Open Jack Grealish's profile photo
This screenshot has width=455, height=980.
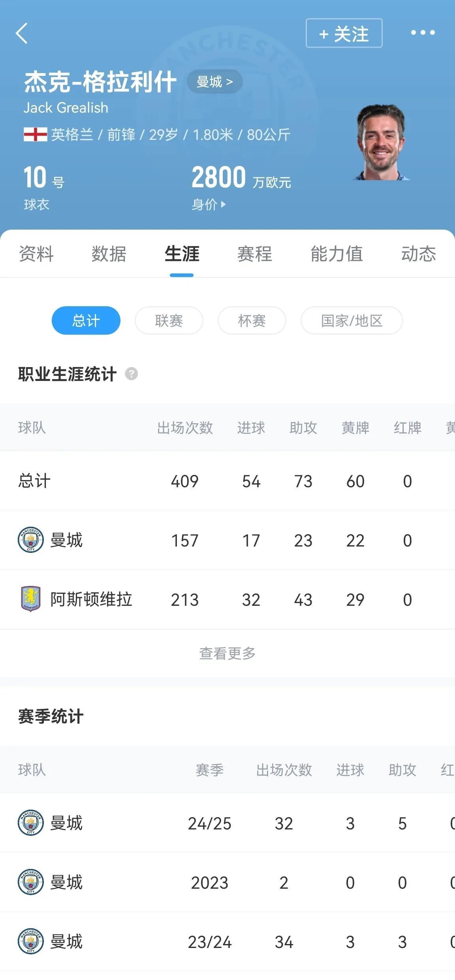click(382, 142)
